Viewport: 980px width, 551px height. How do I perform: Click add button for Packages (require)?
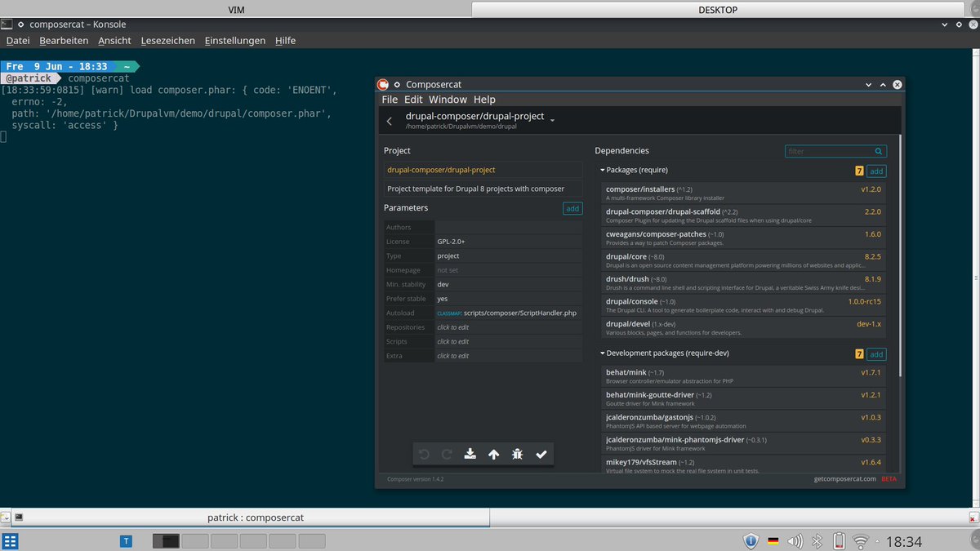coord(875,171)
